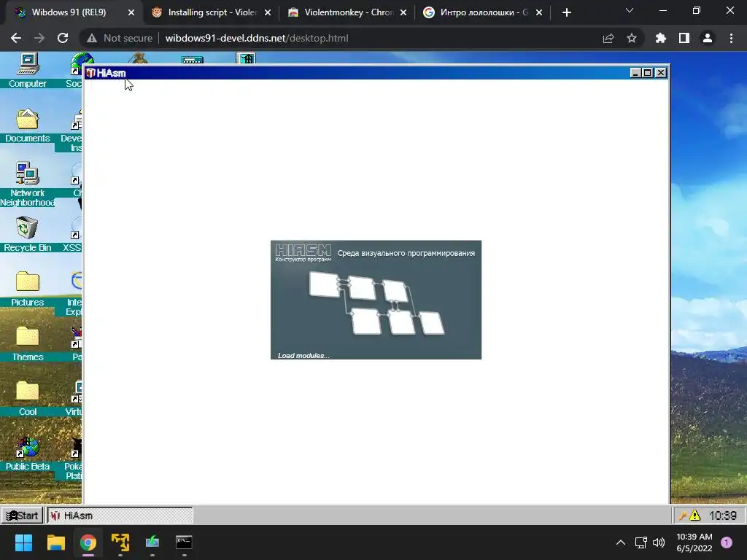Open the Windows clock and date
Viewport: 747px width, 560px height.
click(x=694, y=542)
